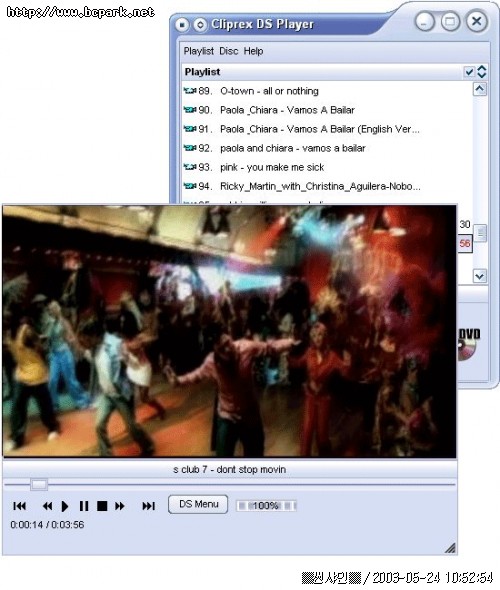Click the s club 7 title text

click(x=229, y=470)
